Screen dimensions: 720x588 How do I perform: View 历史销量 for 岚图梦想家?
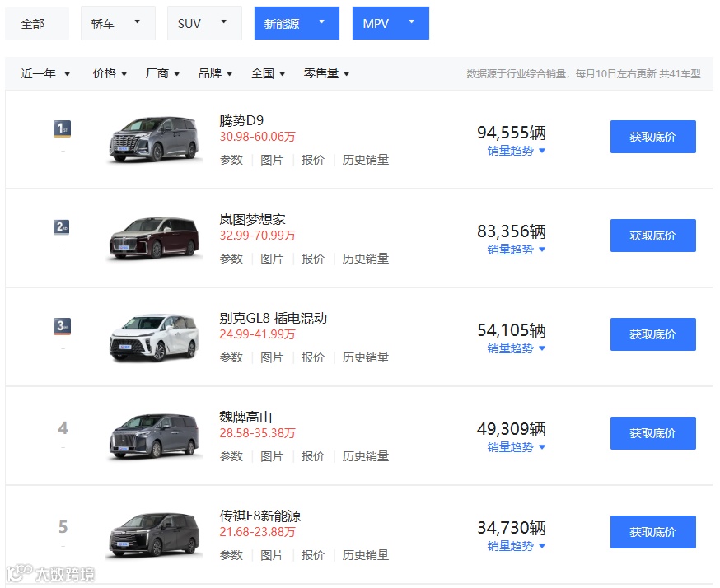(x=366, y=259)
